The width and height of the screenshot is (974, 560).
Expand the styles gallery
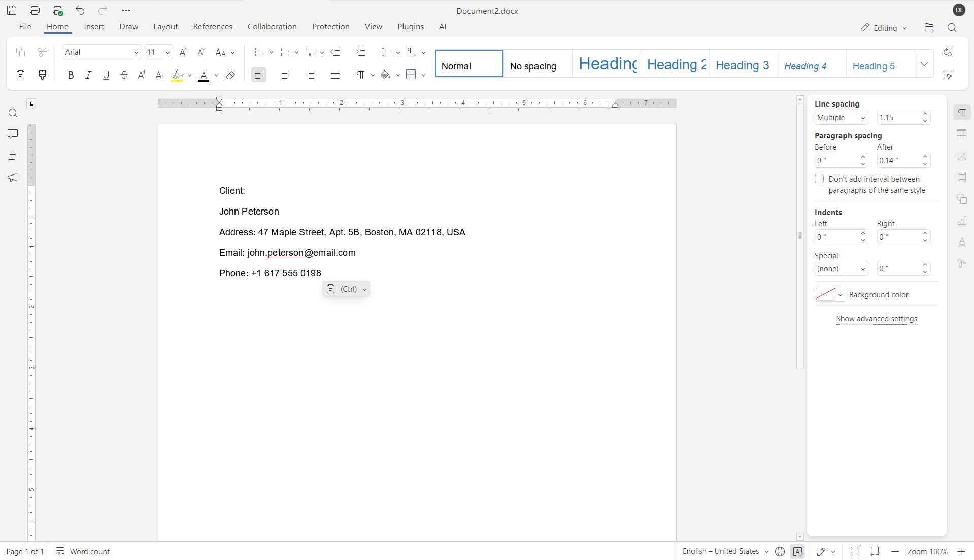click(924, 64)
